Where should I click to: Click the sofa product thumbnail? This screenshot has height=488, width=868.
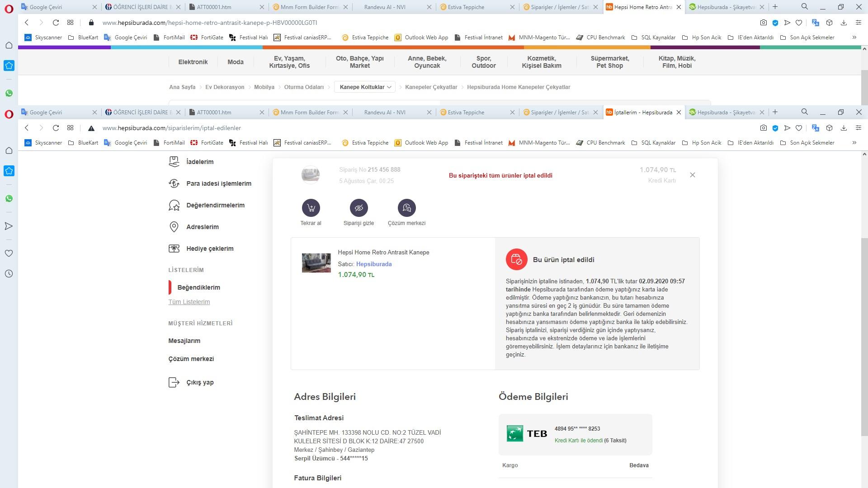point(316,263)
